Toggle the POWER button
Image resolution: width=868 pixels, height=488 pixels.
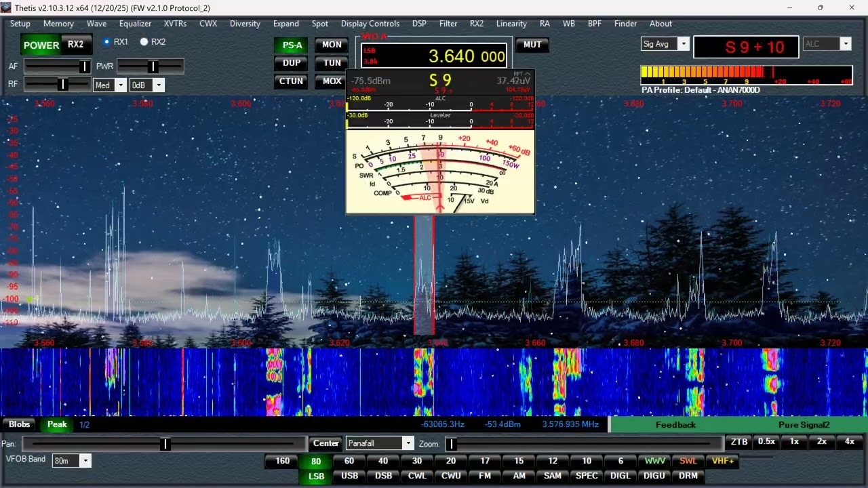point(41,45)
